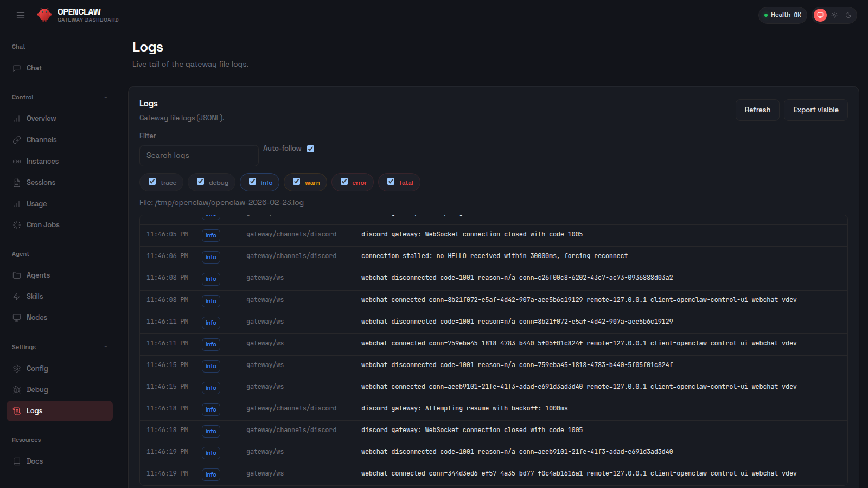Viewport: 868px width, 488px height.
Task: Collapse the Control sidebar section
Action: click(106, 97)
